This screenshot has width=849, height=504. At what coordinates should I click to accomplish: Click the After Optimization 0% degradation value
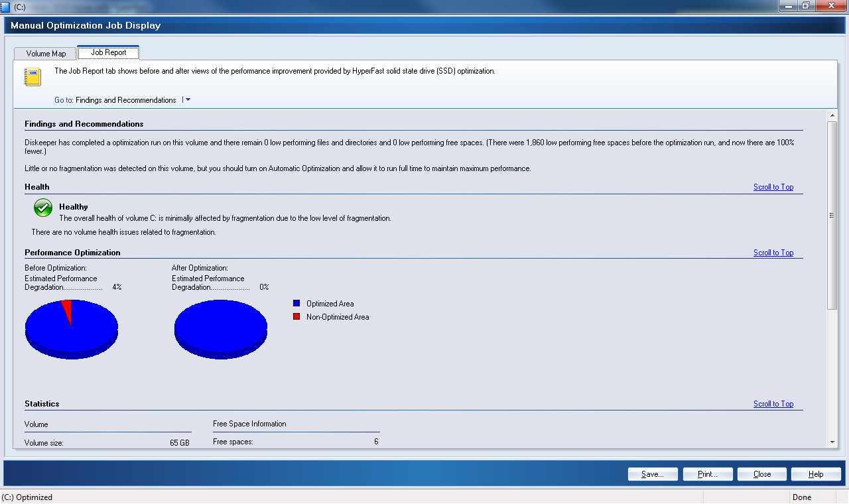(x=264, y=287)
